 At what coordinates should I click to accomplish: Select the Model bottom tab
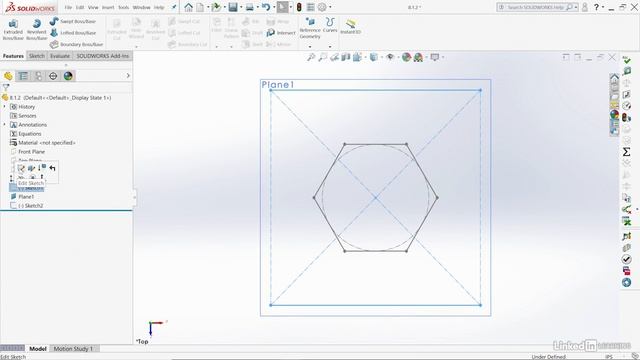click(38, 349)
